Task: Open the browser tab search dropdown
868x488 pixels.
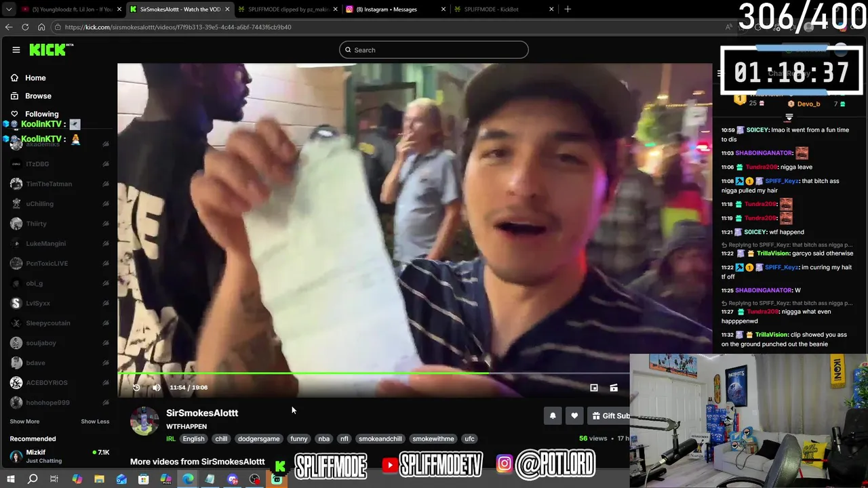Action: coord(9,9)
